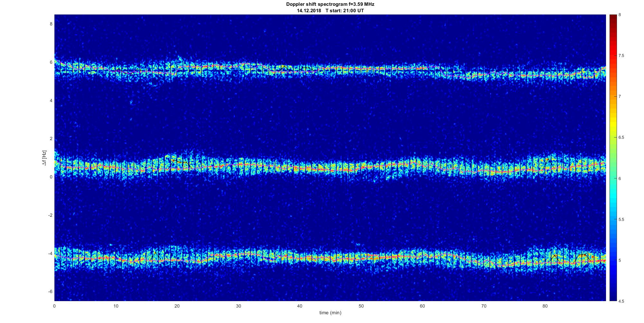Click the title 'Doppler shift spectrogram f=3.59 MHz'
The height and width of the screenshot is (323, 644).
click(330, 5)
